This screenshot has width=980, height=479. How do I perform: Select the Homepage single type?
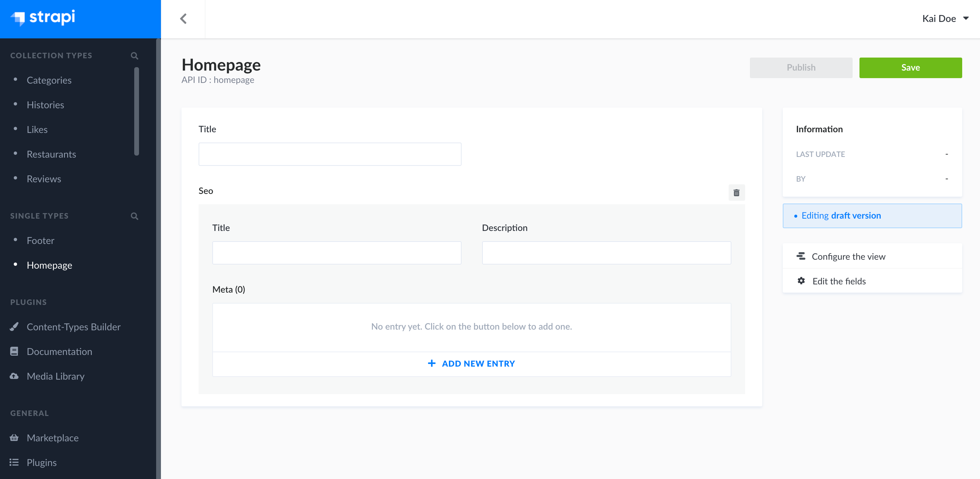click(x=49, y=265)
